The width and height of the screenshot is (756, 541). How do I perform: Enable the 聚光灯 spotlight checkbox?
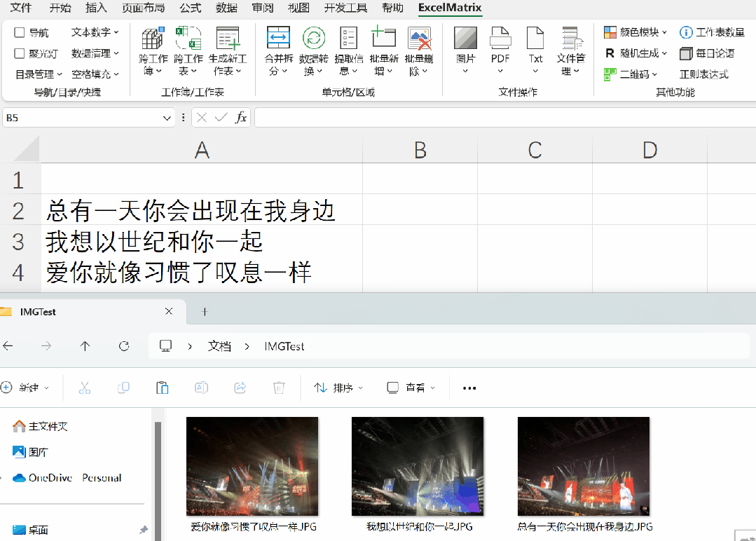click(x=20, y=53)
